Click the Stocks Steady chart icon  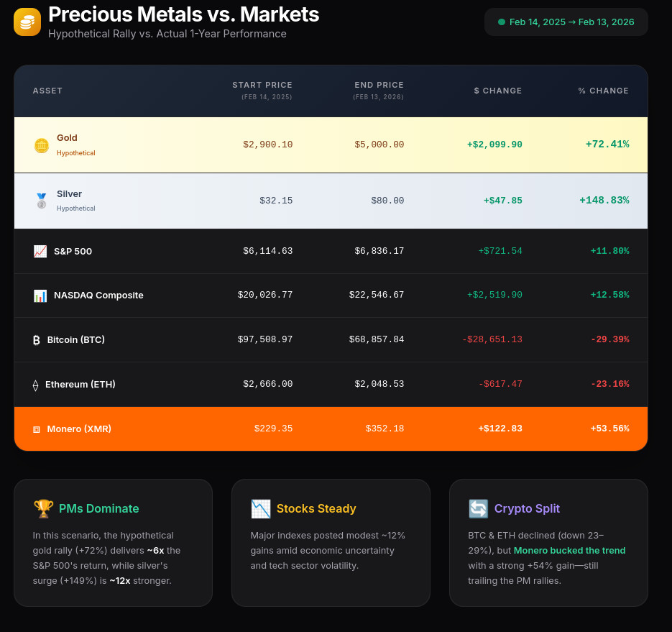260,509
